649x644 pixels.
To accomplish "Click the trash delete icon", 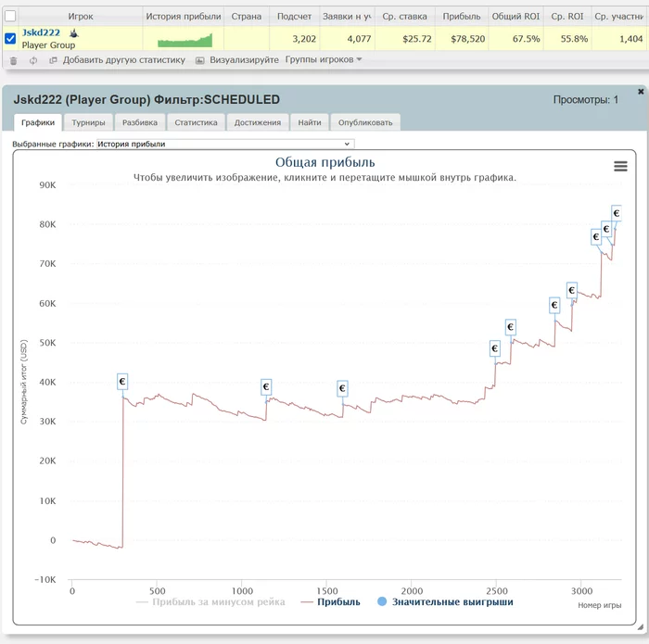I will [x=13, y=60].
